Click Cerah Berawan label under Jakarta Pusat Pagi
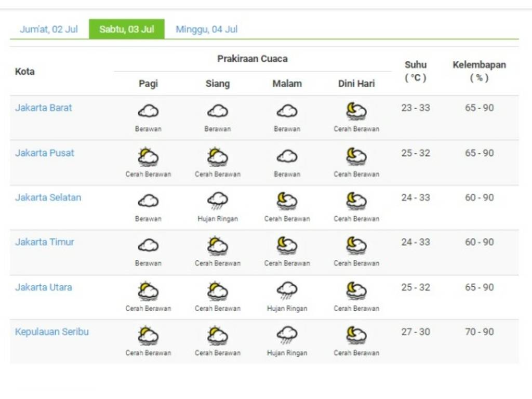 tap(148, 174)
